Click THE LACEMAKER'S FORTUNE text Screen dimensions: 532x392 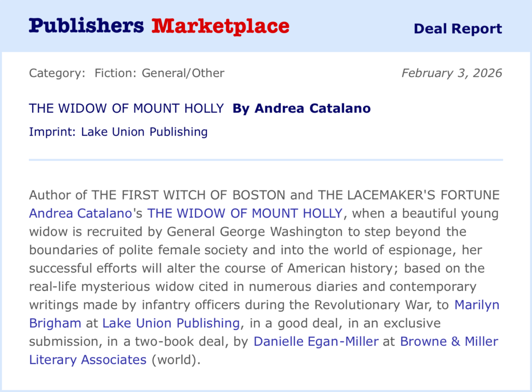click(409, 195)
